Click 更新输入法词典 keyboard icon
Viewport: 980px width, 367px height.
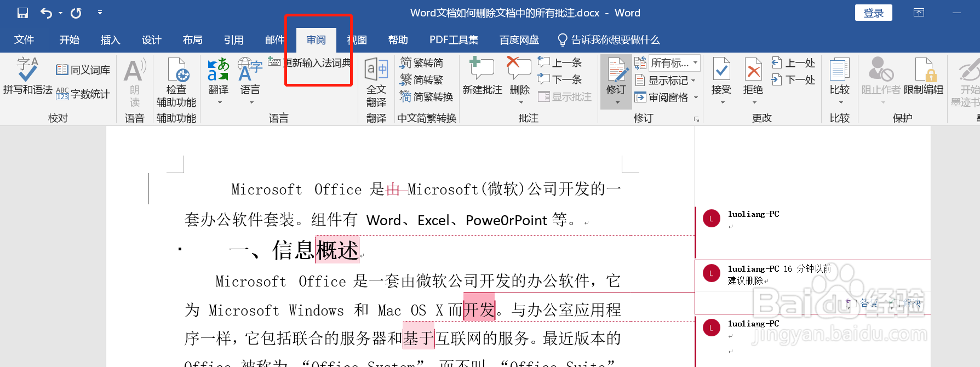tap(274, 62)
